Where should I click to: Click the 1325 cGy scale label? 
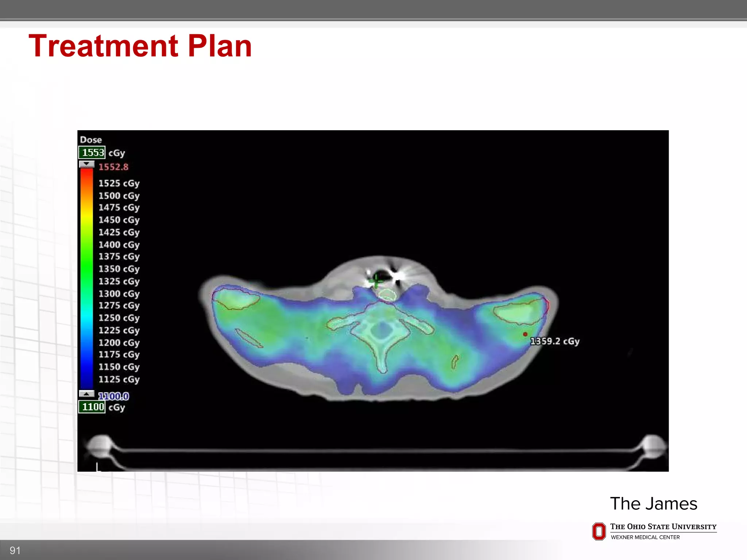[119, 281]
